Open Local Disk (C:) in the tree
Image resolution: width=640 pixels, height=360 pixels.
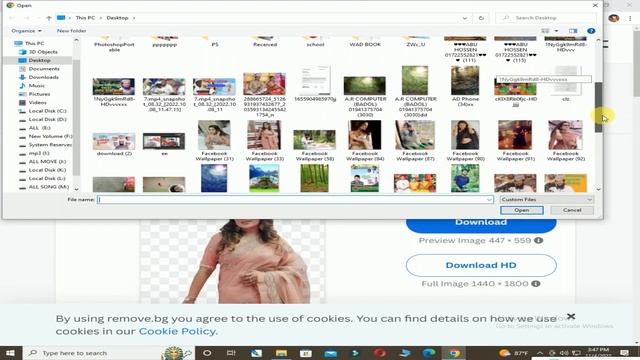point(47,111)
